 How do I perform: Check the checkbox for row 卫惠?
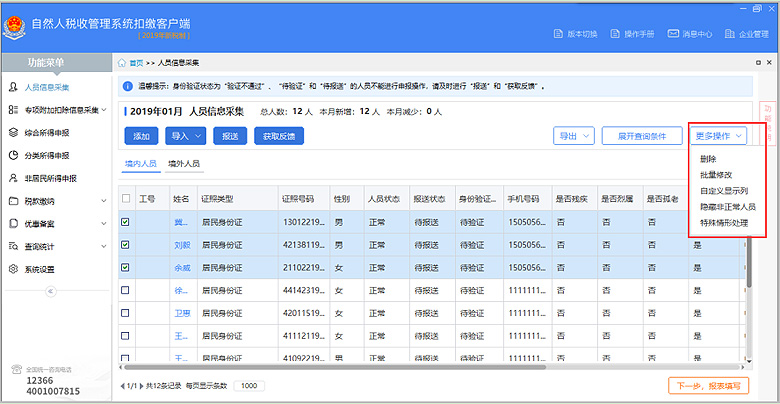[x=125, y=312]
